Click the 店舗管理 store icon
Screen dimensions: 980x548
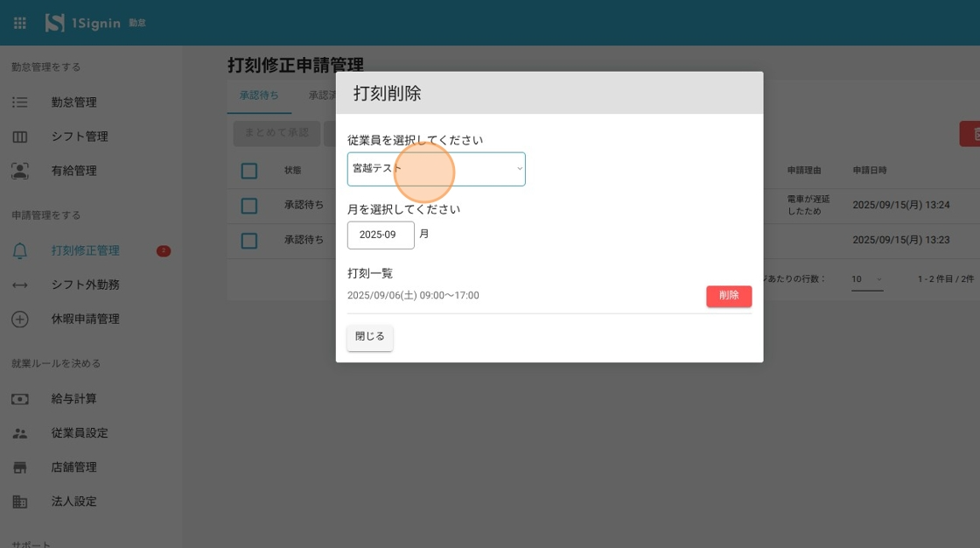[20, 467]
